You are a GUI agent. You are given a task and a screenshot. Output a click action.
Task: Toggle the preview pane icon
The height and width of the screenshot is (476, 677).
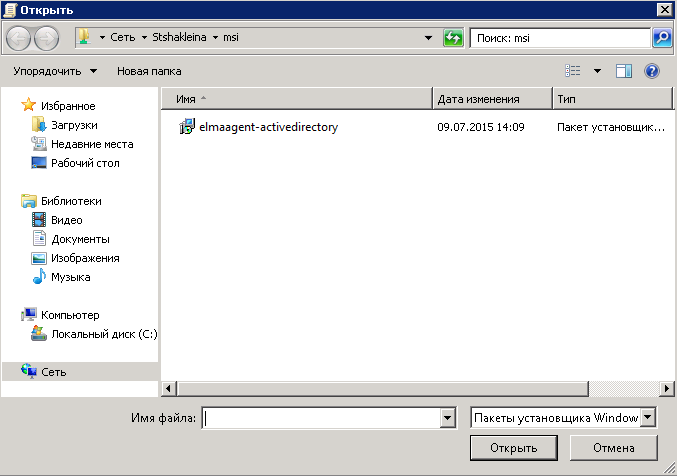(x=624, y=71)
